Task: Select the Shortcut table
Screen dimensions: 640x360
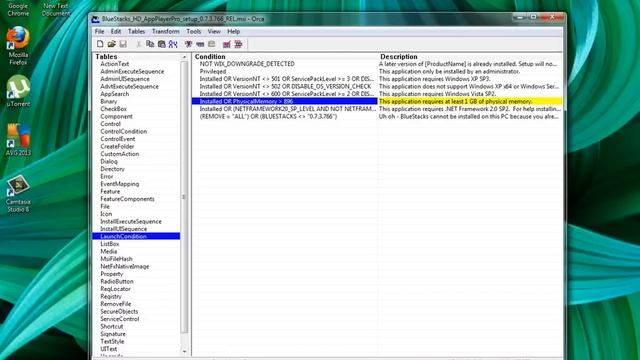Action: (x=112, y=327)
